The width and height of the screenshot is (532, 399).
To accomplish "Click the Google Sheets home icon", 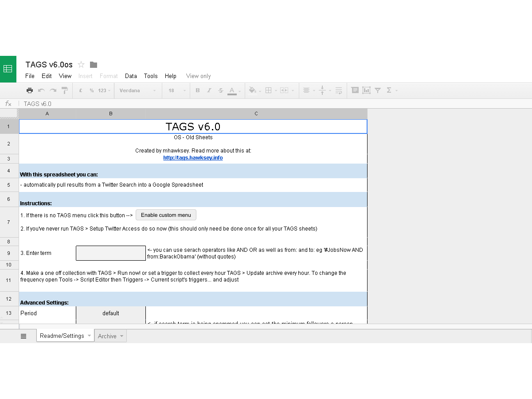I will [8, 69].
